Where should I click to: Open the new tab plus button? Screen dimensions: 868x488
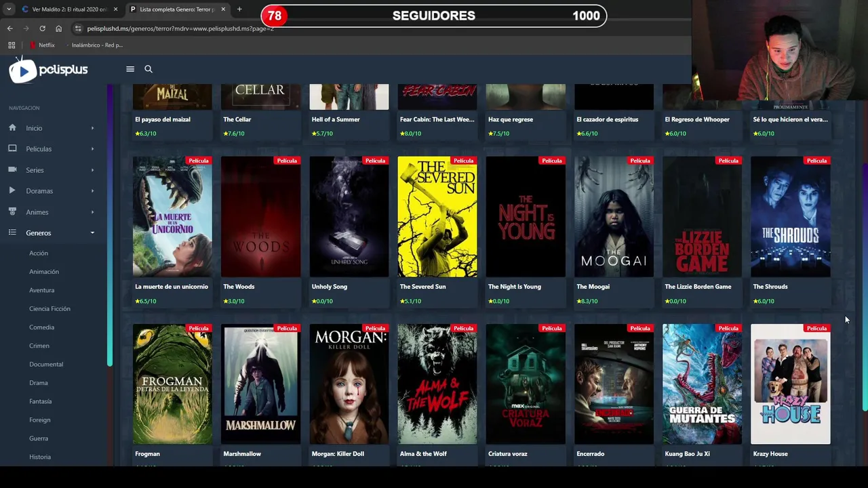pyautogui.click(x=239, y=9)
